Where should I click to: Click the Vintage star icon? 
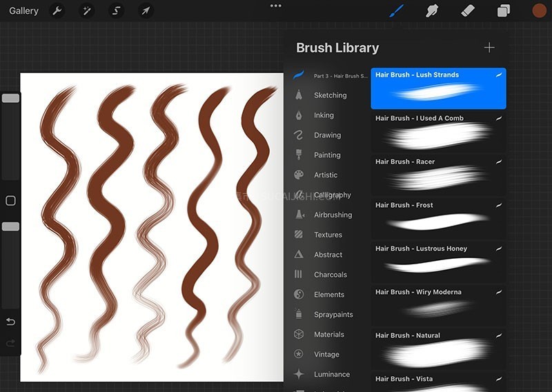(299, 354)
